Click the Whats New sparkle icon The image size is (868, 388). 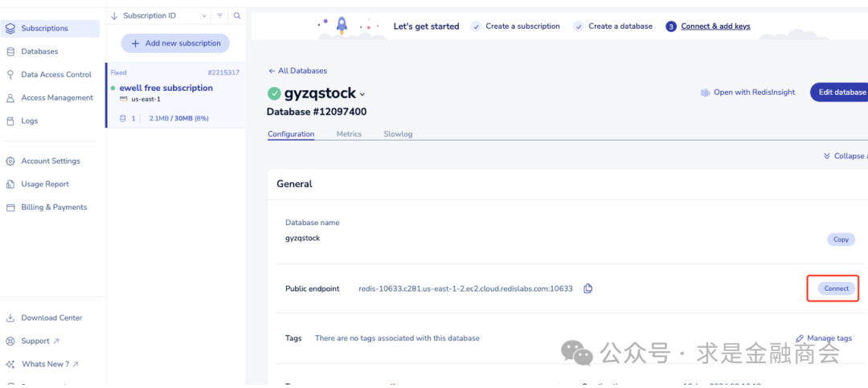10,364
